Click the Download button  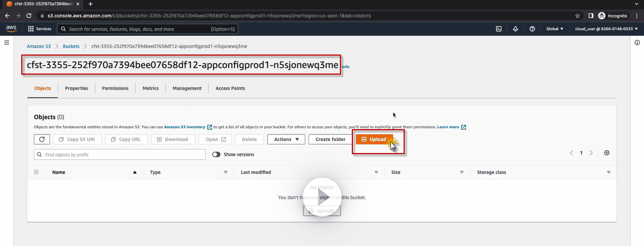coord(172,139)
